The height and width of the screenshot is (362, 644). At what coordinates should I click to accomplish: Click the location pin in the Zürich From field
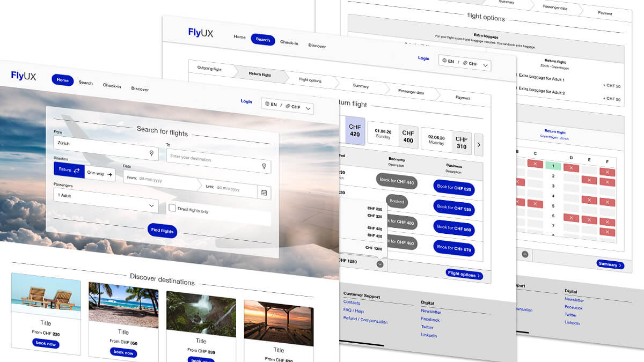pyautogui.click(x=151, y=153)
